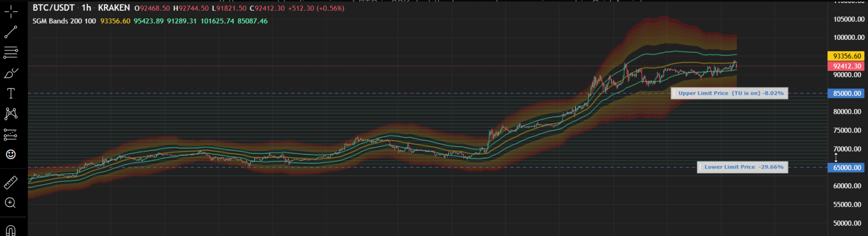This screenshot has width=868, height=236.
Task: Click the 1h interval label
Action: tap(86, 8)
